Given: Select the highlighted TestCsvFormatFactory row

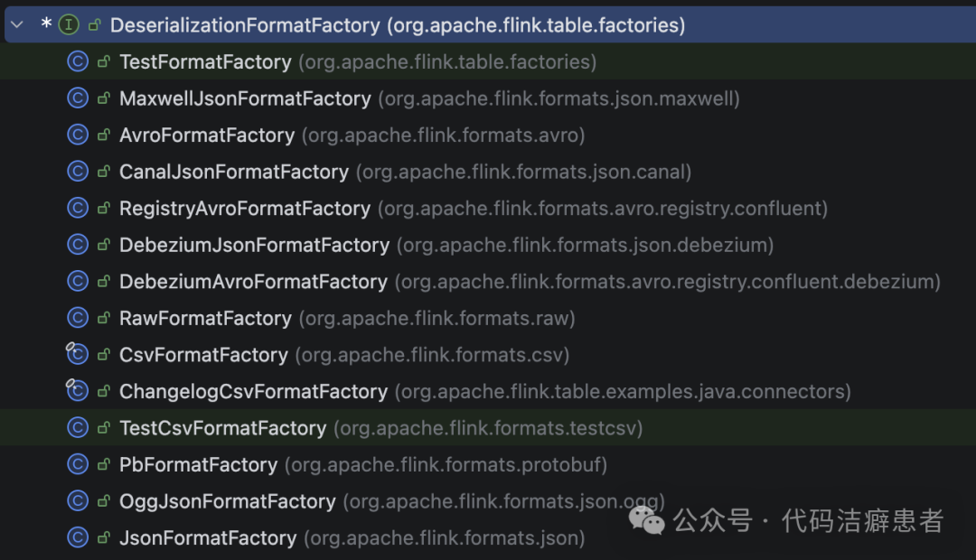Looking at the screenshot, I should [221, 427].
